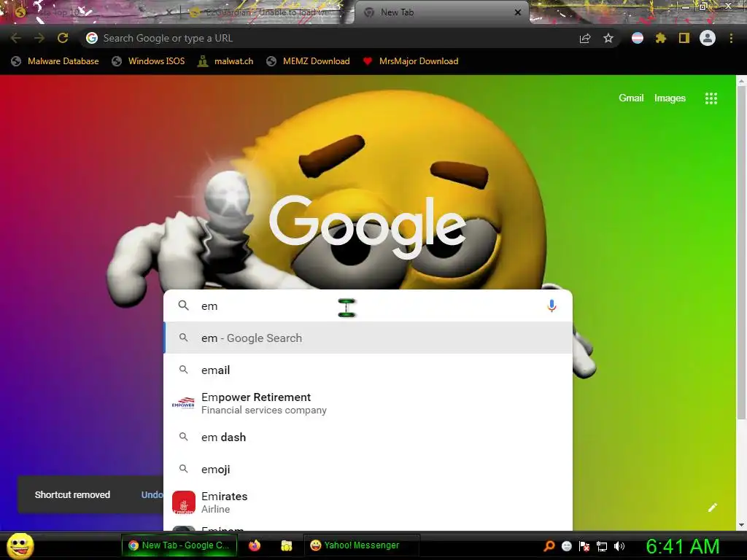Open Chrome's three-dot menu

[731, 38]
